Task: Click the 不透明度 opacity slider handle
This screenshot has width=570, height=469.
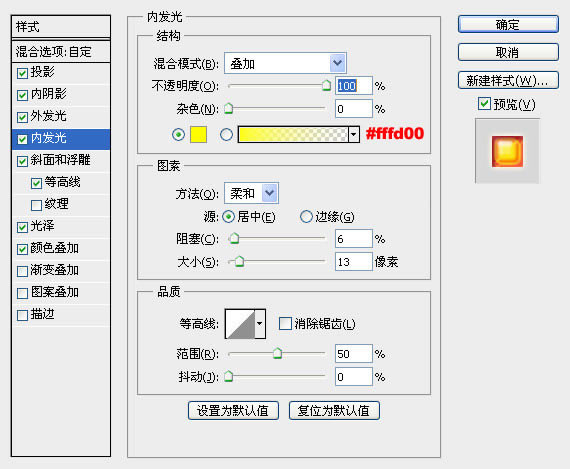Action: point(326,85)
